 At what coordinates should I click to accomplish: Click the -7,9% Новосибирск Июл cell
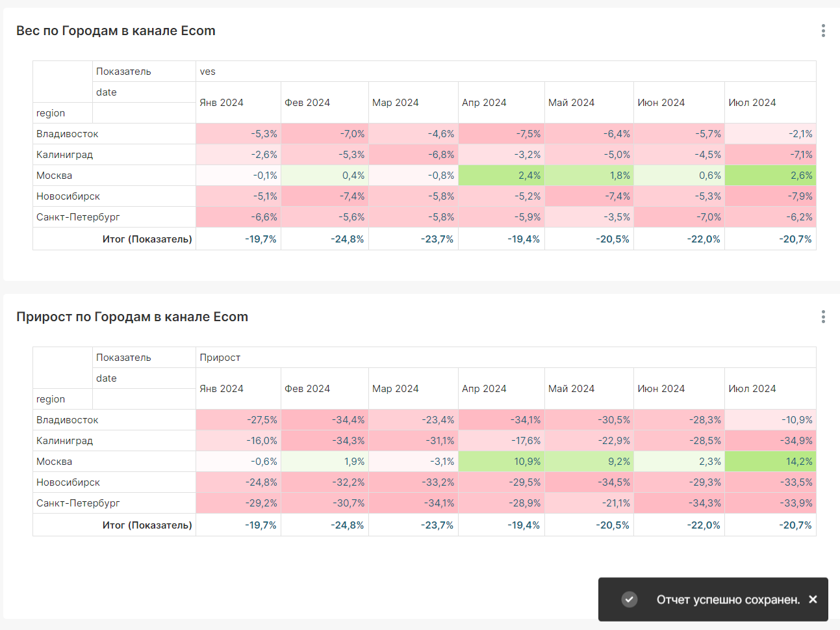(x=770, y=196)
